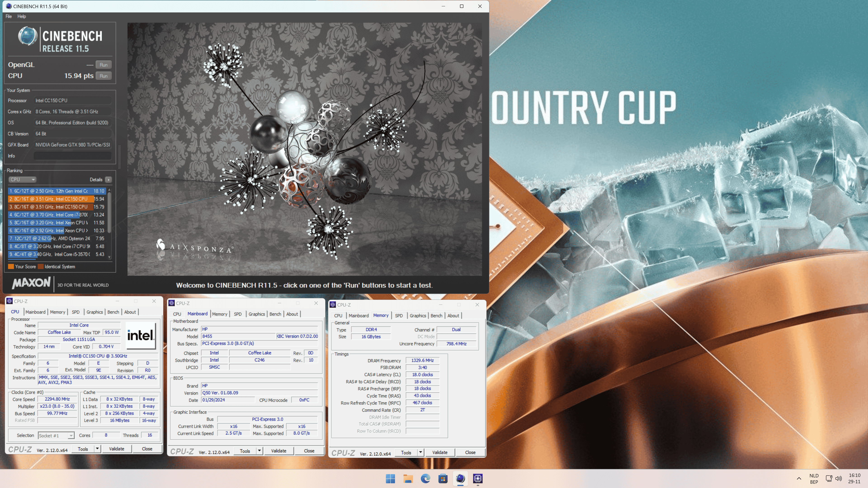Screen dimensions: 868x488
Task: Launch Microsoft Edge from taskbar
Action: click(426, 479)
